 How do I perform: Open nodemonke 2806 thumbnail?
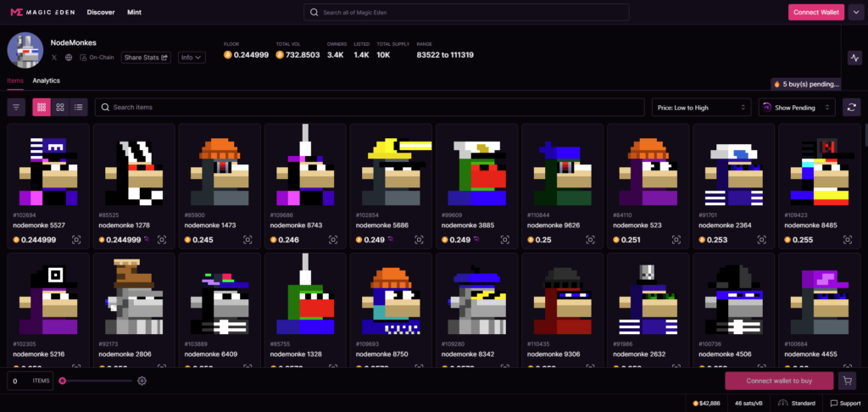click(x=134, y=296)
